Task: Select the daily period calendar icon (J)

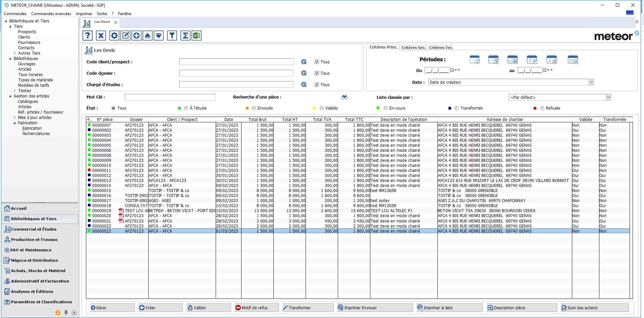Action: coord(475,60)
